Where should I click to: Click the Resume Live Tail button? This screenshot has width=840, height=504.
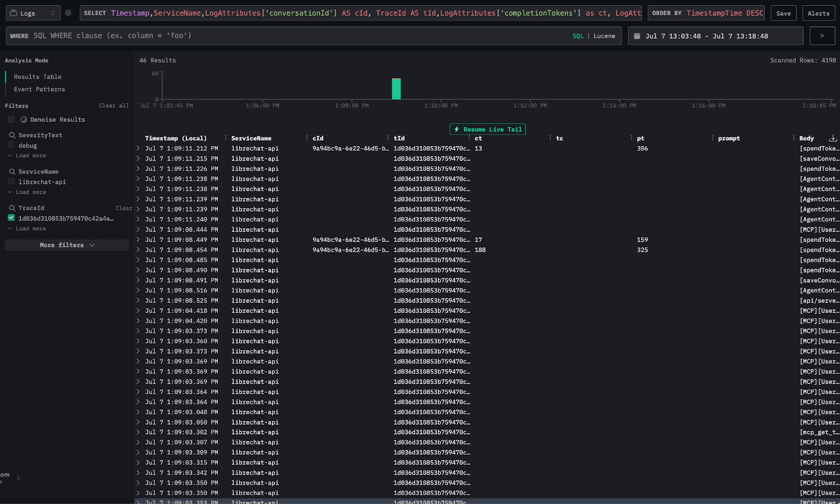tap(487, 129)
